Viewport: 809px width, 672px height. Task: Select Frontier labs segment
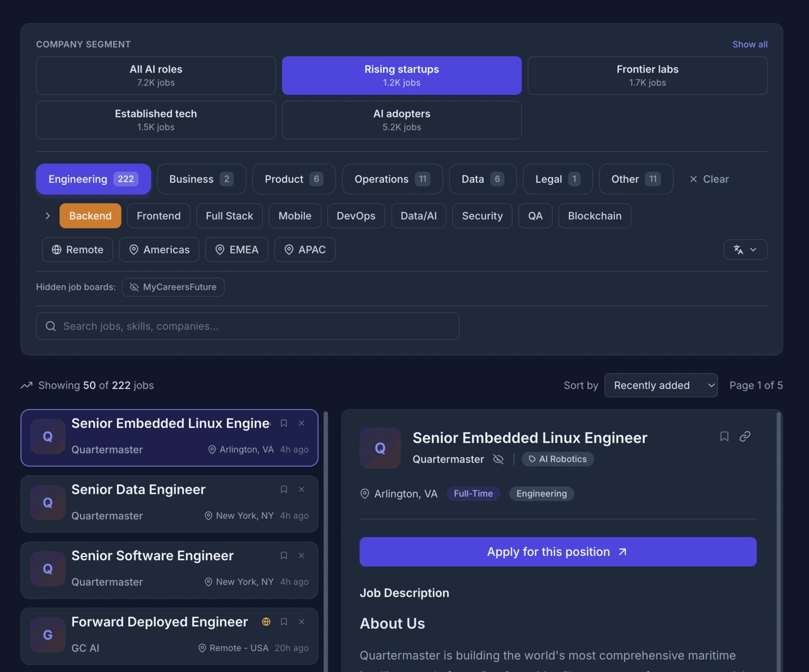point(647,75)
